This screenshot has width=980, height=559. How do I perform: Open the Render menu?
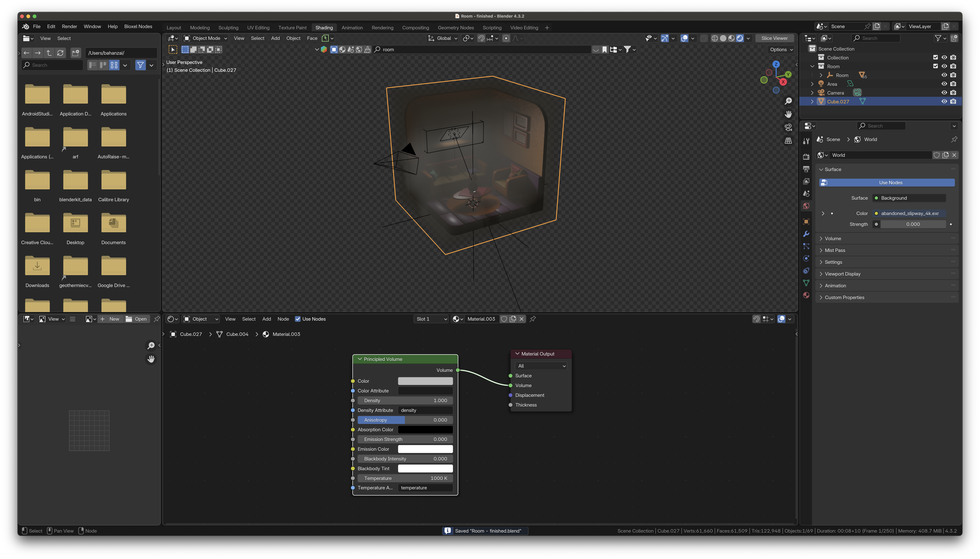pyautogui.click(x=69, y=27)
